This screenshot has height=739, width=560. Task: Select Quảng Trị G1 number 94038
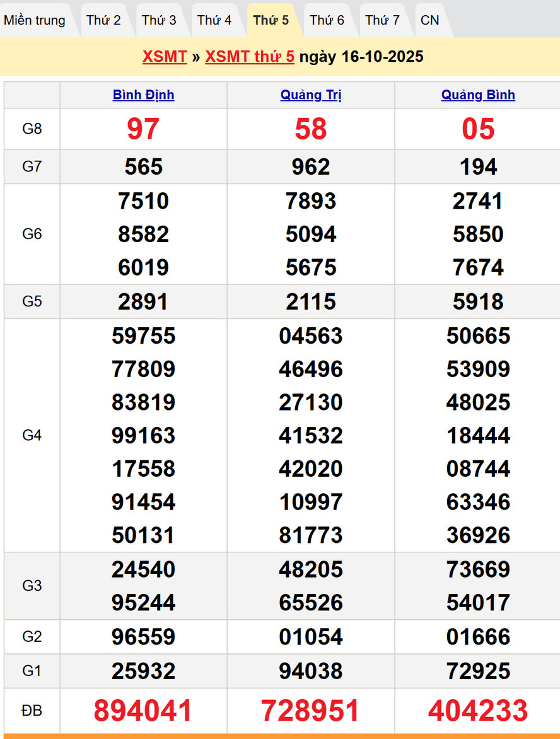(x=311, y=671)
